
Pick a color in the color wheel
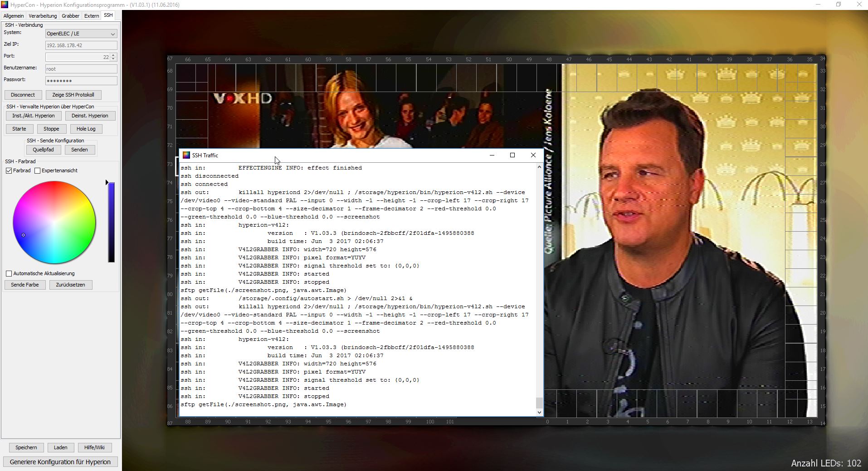tap(54, 222)
